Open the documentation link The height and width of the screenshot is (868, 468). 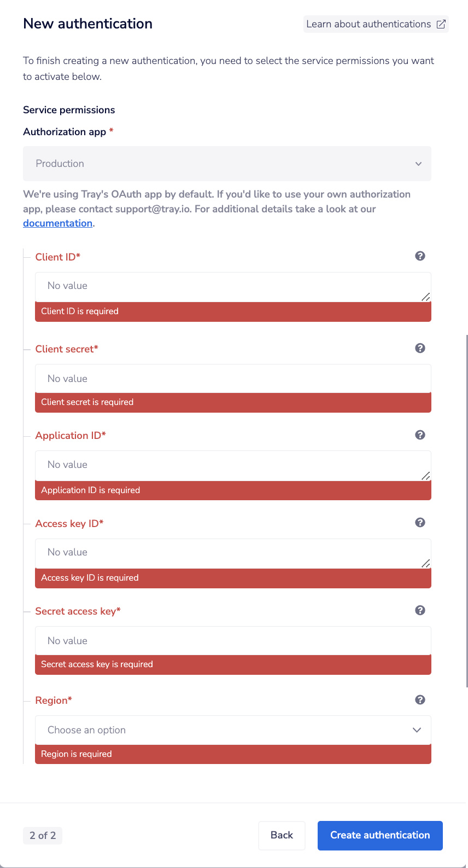pos(57,223)
